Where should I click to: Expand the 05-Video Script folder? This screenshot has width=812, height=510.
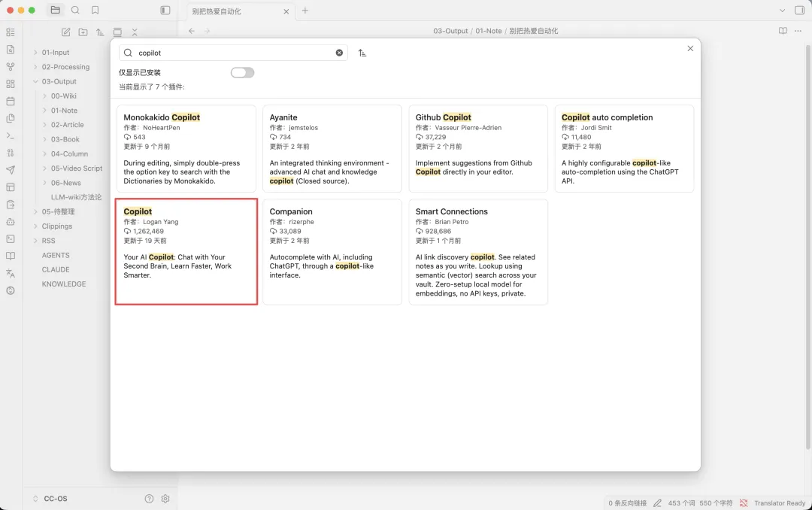pyautogui.click(x=45, y=168)
